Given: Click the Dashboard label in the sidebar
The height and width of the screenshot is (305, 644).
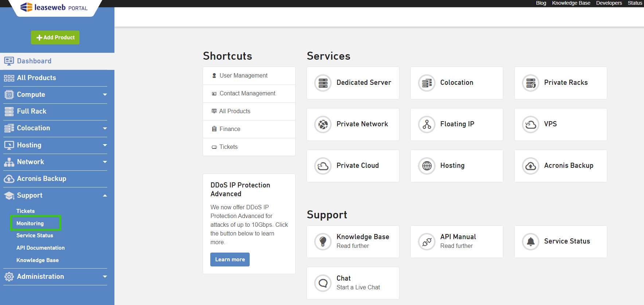Looking at the screenshot, I should 34,61.
